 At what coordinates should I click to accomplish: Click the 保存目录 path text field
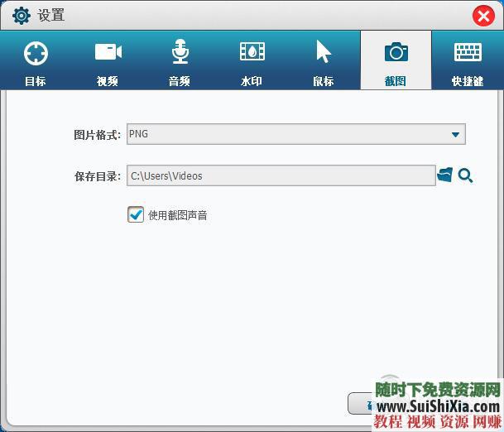(281, 175)
